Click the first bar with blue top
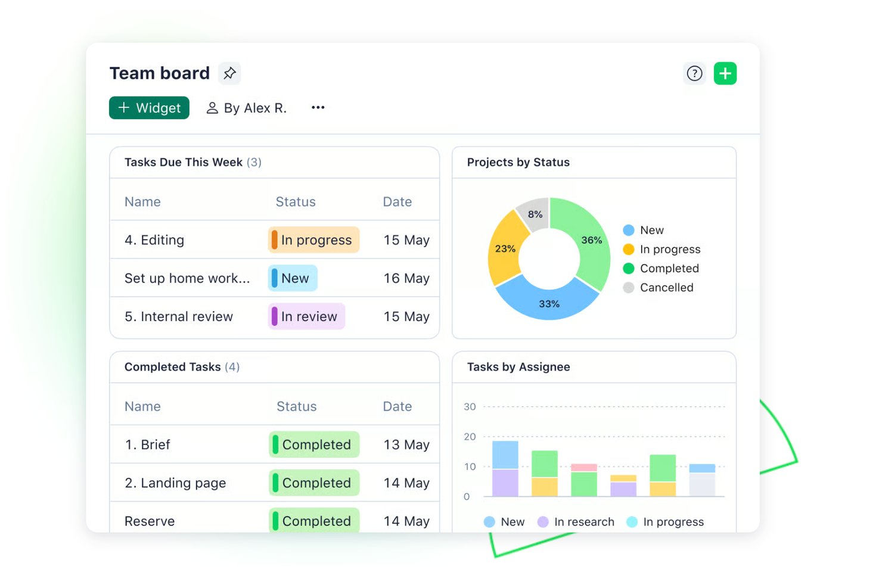Viewport: 882px width, 588px height. click(505, 468)
